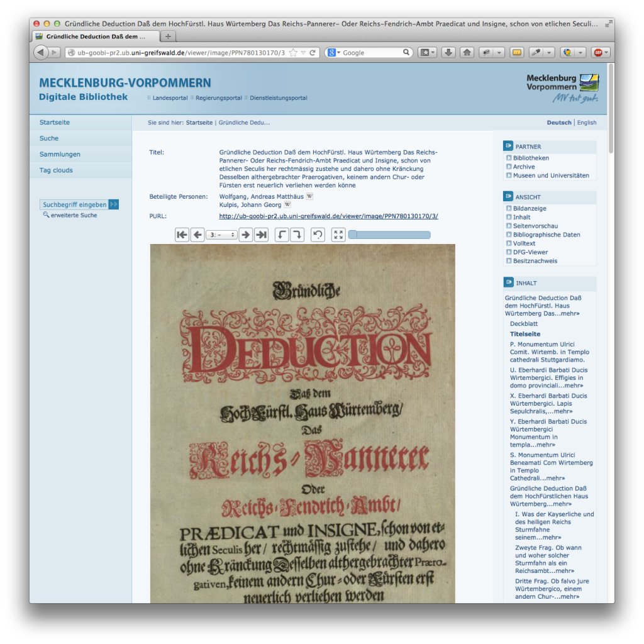This screenshot has width=644, height=644.
Task: Open Wikipedia icon beside Wolfgang, Andreas Matthäus
Action: pos(309,196)
